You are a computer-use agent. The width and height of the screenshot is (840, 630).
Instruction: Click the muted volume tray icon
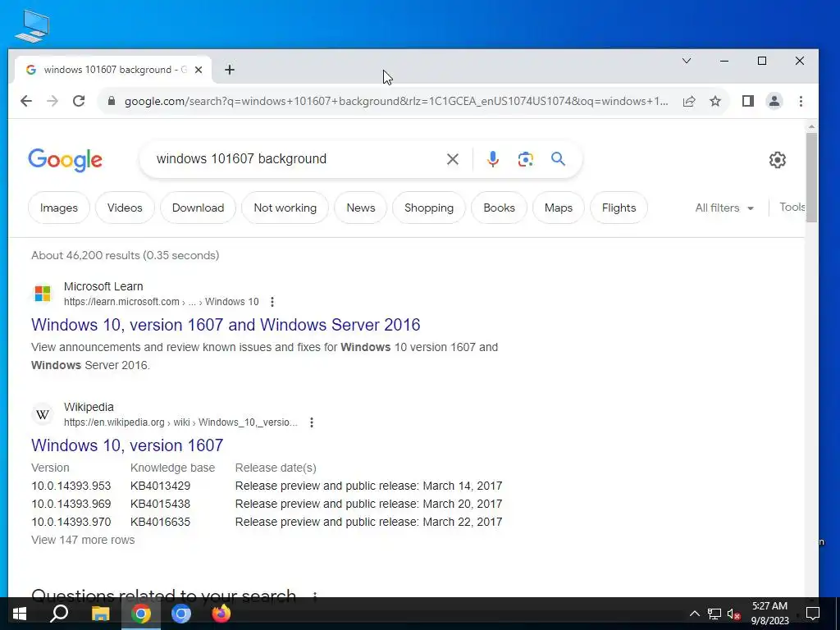coord(733,614)
